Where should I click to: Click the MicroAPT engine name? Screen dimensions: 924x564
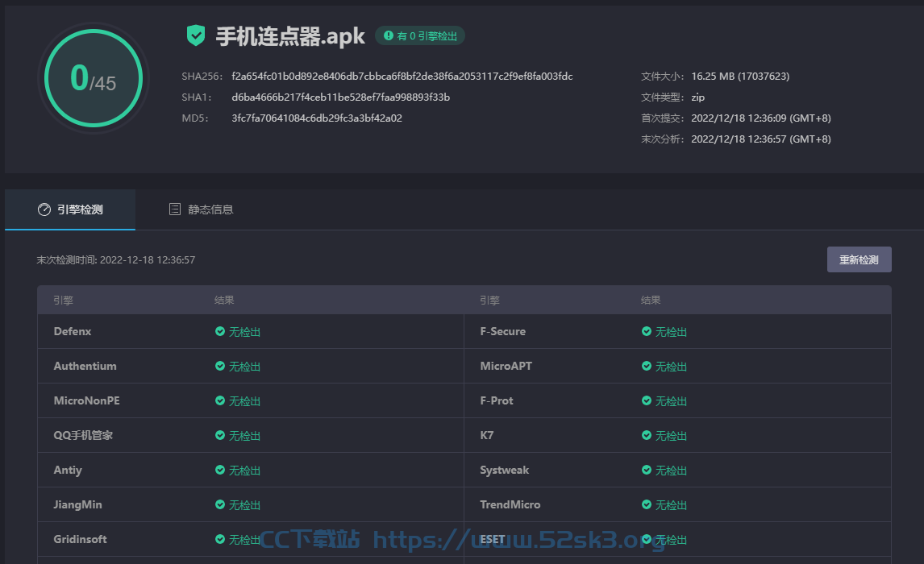[506, 366]
